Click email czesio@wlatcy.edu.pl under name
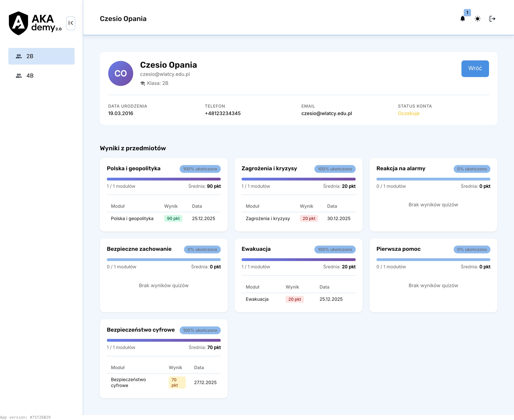This screenshot has width=514, height=420. pos(165,74)
